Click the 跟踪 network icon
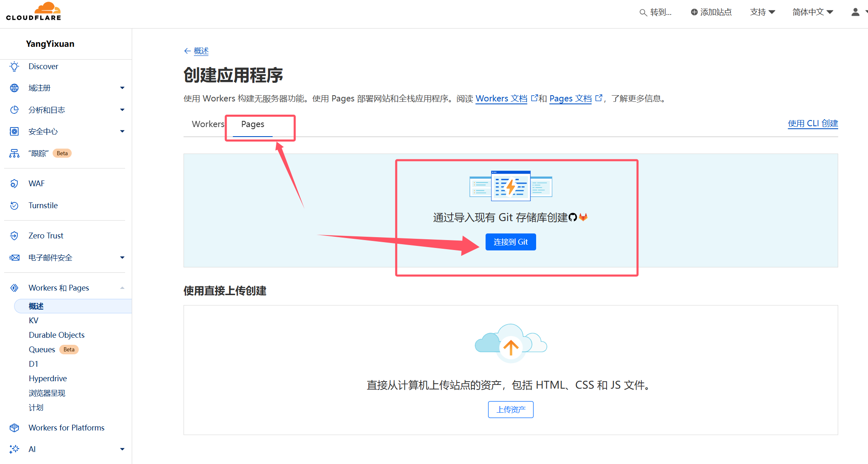 (15, 153)
